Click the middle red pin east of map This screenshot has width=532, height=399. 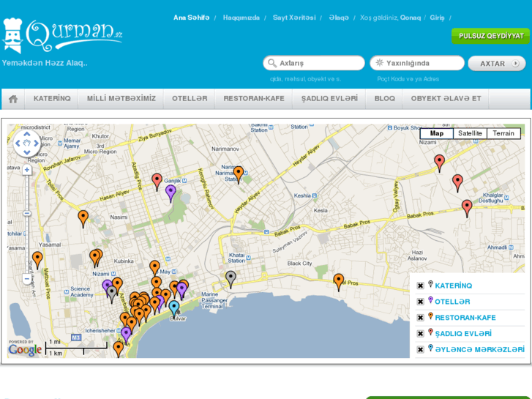[457, 183]
